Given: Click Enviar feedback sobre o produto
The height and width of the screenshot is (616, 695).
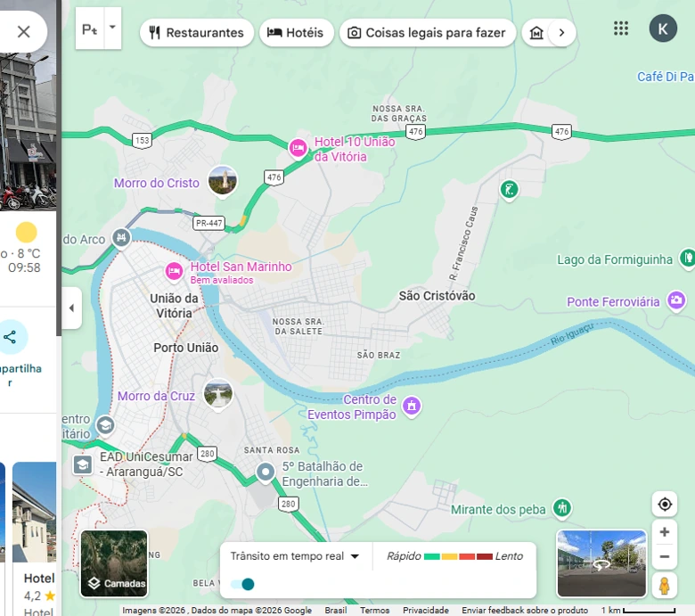Looking at the screenshot, I should click(x=525, y=611).
